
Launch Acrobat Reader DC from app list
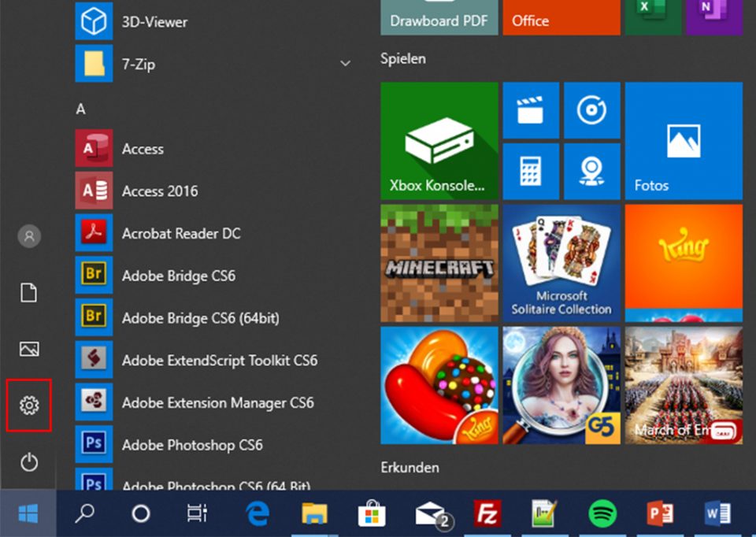[x=180, y=233]
